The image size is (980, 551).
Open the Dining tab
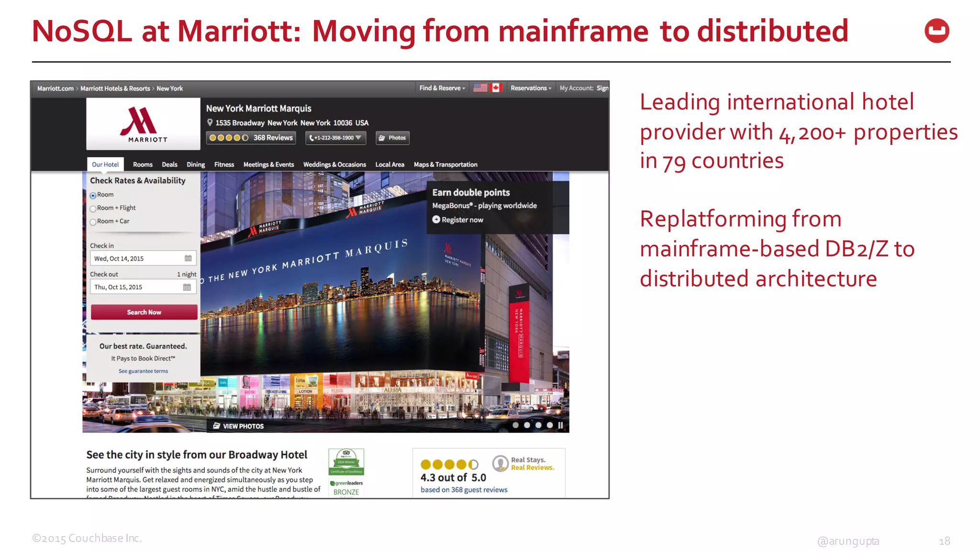pyautogui.click(x=196, y=165)
